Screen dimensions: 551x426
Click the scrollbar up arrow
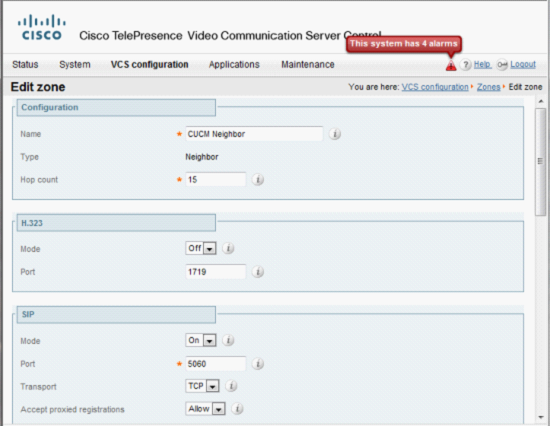tap(541, 102)
